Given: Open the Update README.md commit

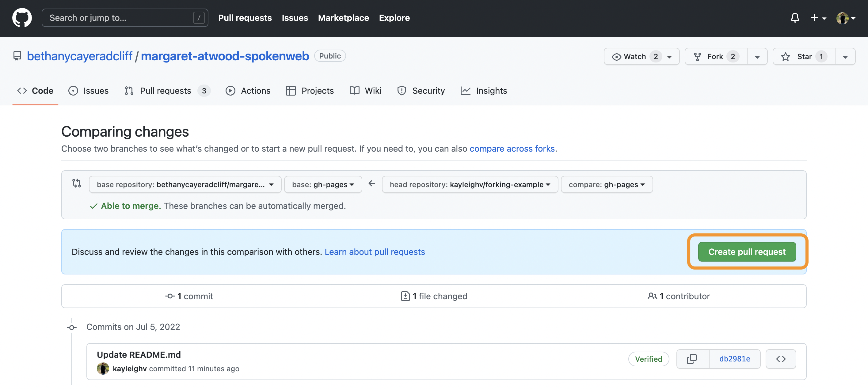Looking at the screenshot, I should pos(139,355).
